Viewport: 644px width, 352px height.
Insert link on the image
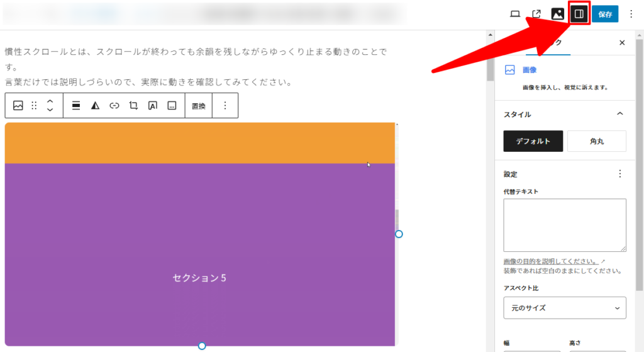114,106
